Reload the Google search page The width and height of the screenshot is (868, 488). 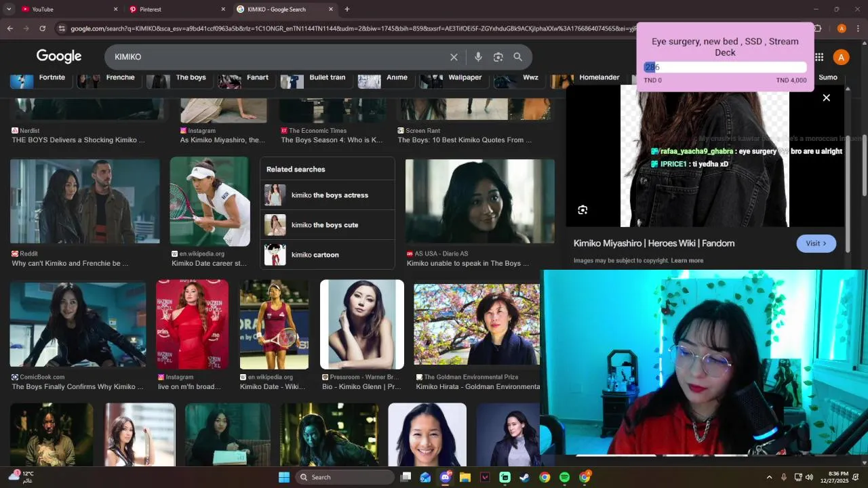click(x=42, y=28)
